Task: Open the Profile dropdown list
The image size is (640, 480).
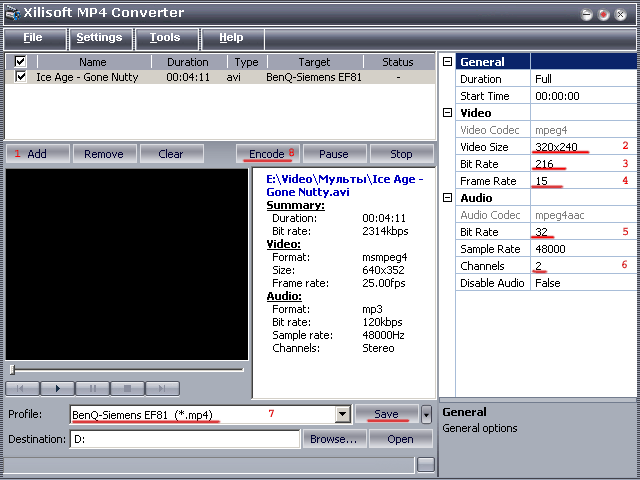Action: coord(342,415)
